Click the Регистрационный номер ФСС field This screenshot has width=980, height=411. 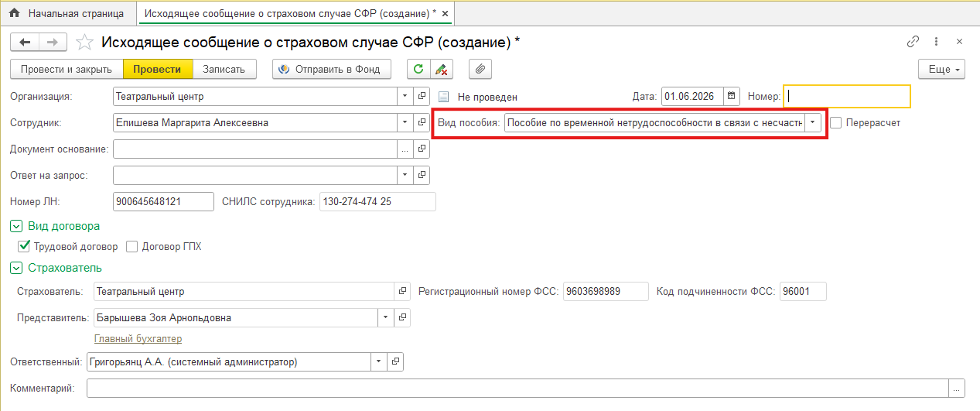pyautogui.click(x=606, y=291)
